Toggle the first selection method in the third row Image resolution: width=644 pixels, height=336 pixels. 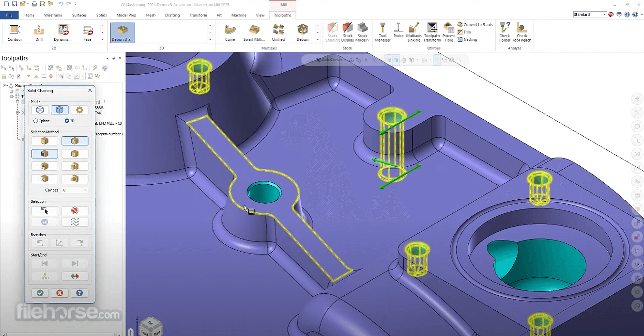pos(45,166)
